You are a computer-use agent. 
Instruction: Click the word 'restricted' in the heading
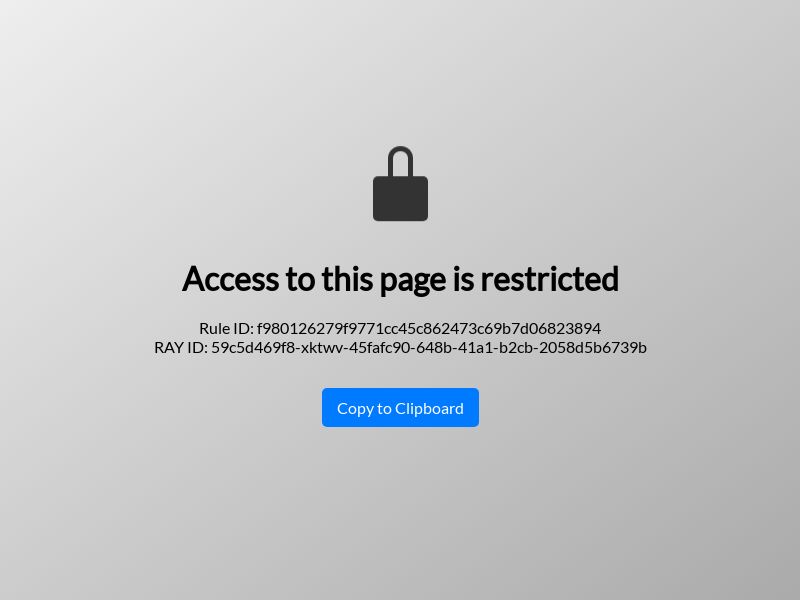click(x=549, y=279)
